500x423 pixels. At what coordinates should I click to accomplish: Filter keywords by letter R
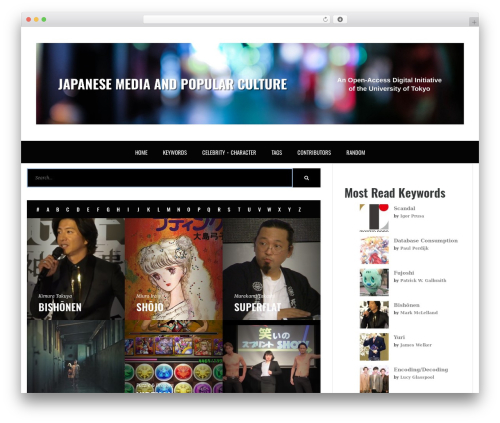pyautogui.click(x=219, y=210)
